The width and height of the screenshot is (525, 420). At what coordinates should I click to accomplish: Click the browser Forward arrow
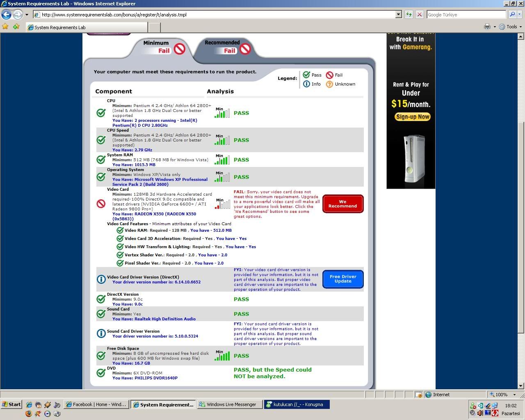(x=18, y=14)
